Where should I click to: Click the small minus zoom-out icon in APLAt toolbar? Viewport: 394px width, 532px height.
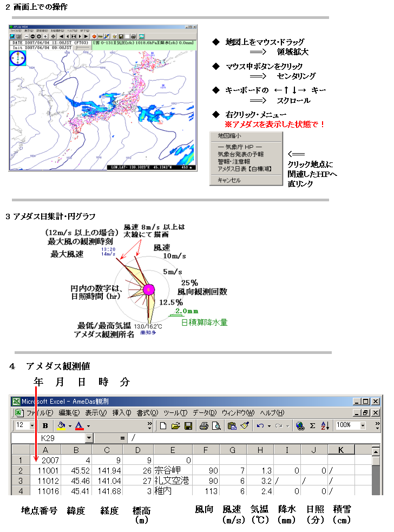[x=27, y=36]
